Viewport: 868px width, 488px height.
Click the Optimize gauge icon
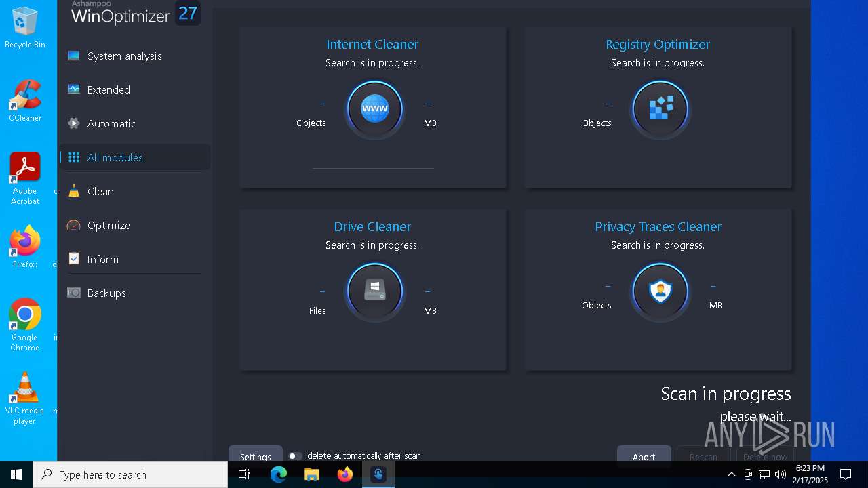pos(74,225)
